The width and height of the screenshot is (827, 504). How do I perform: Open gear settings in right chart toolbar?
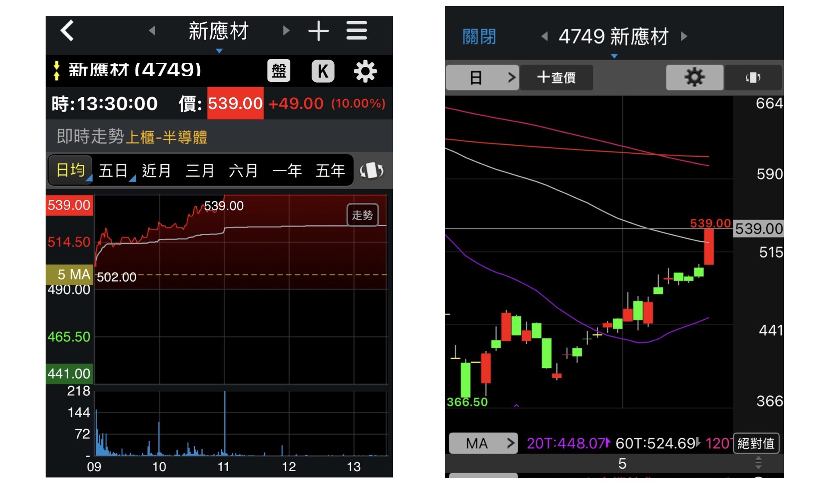(695, 78)
